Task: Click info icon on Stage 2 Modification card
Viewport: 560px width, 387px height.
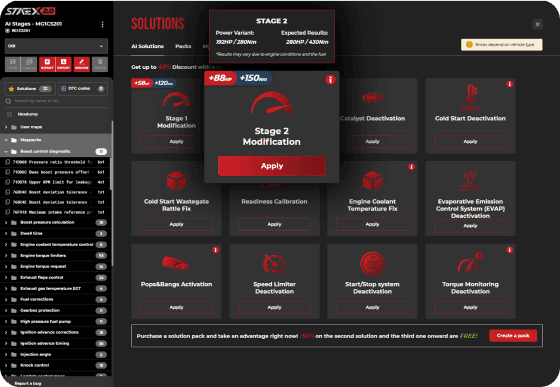Action: click(330, 80)
